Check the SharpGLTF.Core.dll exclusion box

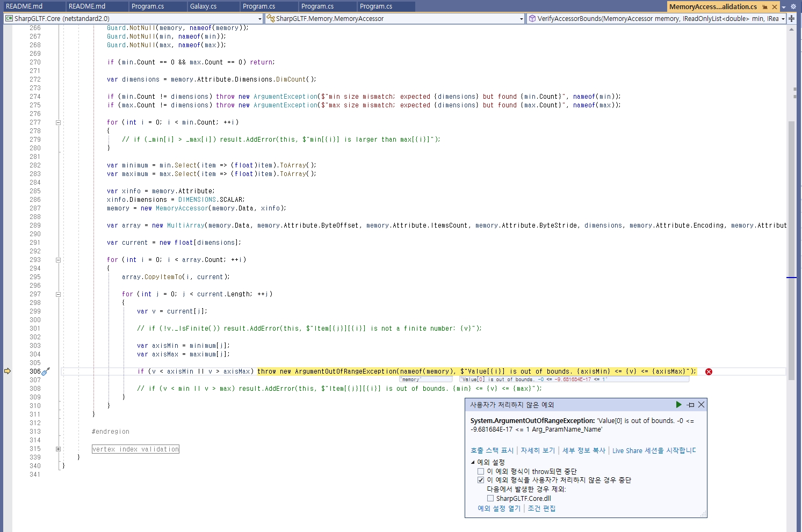[490, 498]
